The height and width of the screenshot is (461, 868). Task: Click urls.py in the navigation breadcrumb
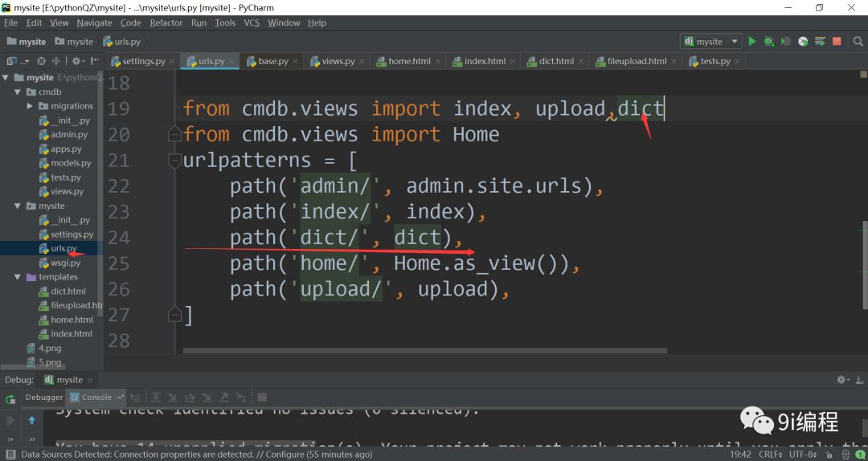point(122,42)
